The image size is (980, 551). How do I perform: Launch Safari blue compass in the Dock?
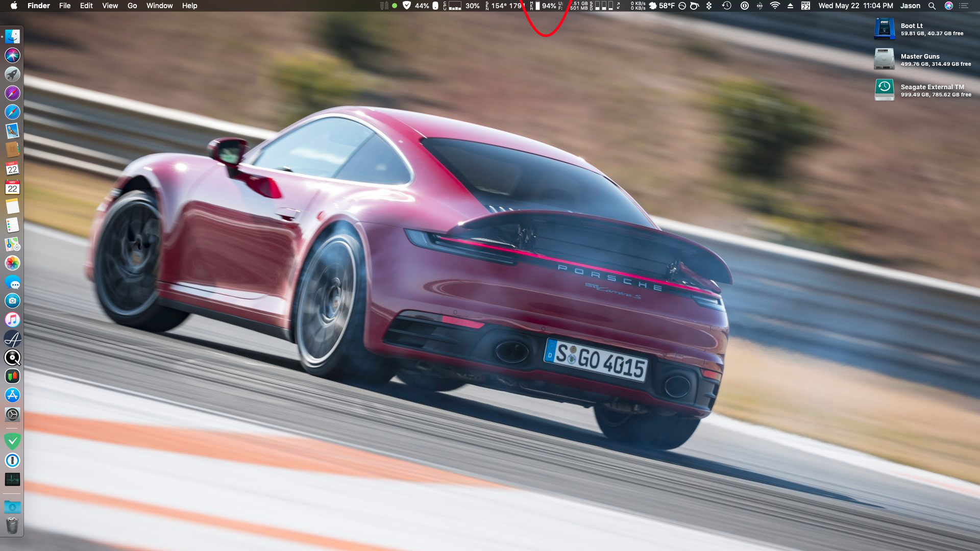[12, 112]
